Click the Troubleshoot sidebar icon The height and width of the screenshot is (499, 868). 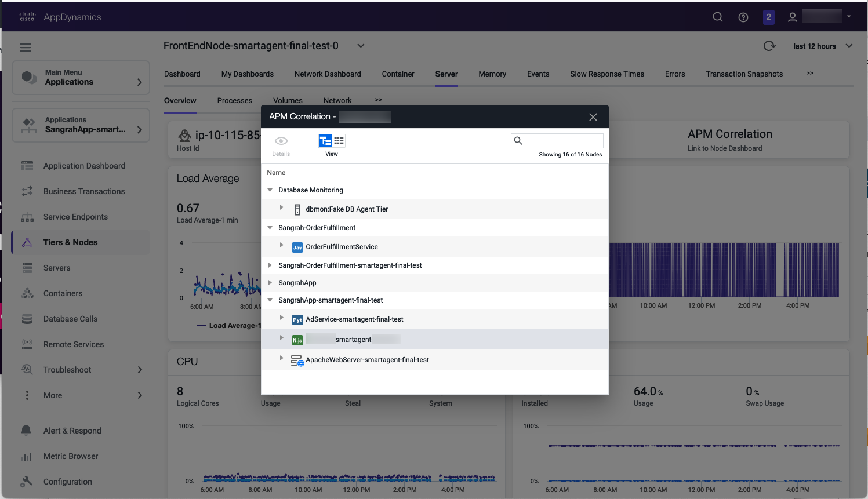coord(27,370)
